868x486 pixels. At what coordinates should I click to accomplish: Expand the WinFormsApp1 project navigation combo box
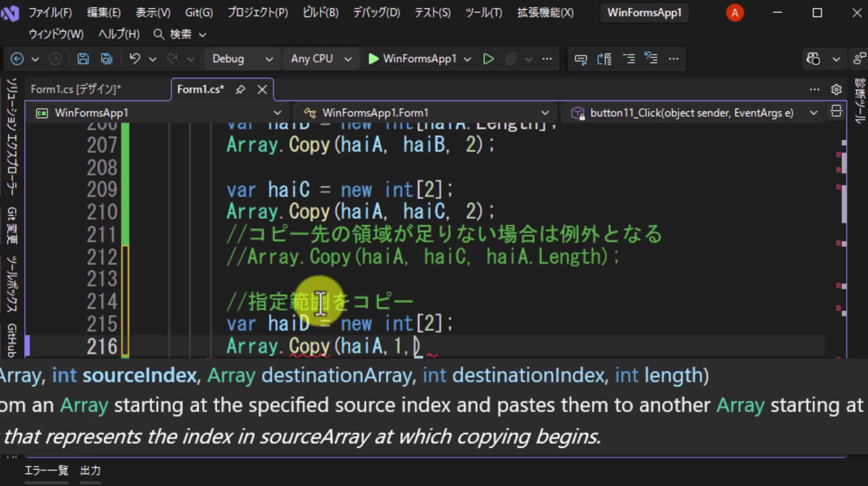pyautogui.click(x=158, y=112)
